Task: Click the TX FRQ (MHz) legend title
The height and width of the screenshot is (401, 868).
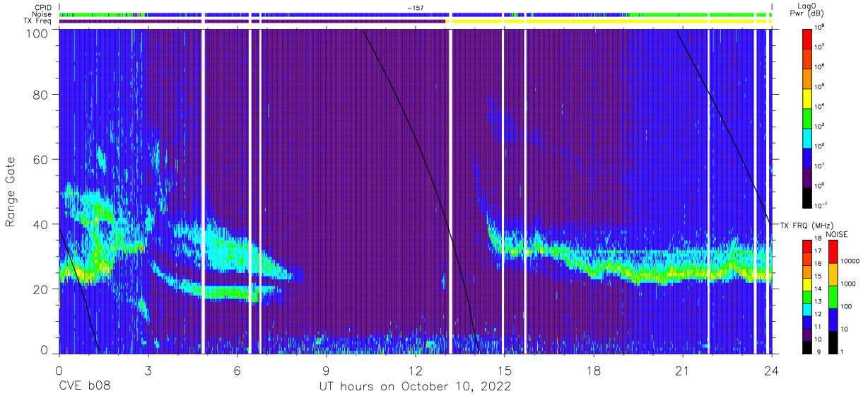Action: [807, 225]
